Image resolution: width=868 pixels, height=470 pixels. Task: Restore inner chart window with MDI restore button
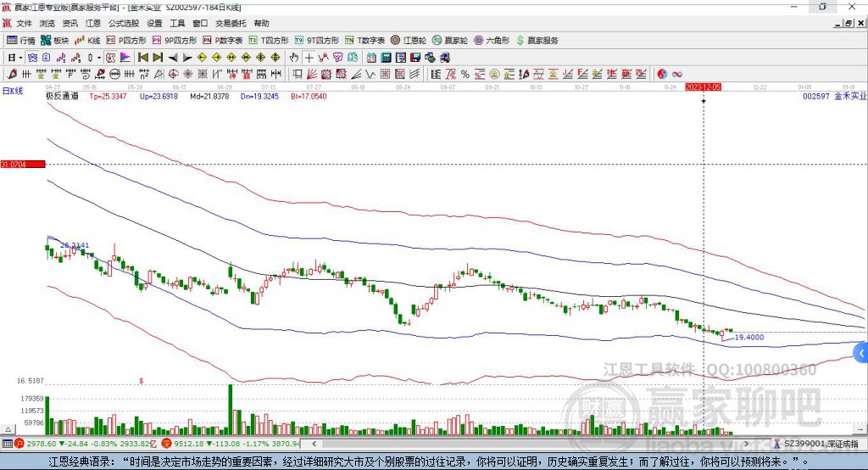click(x=849, y=23)
